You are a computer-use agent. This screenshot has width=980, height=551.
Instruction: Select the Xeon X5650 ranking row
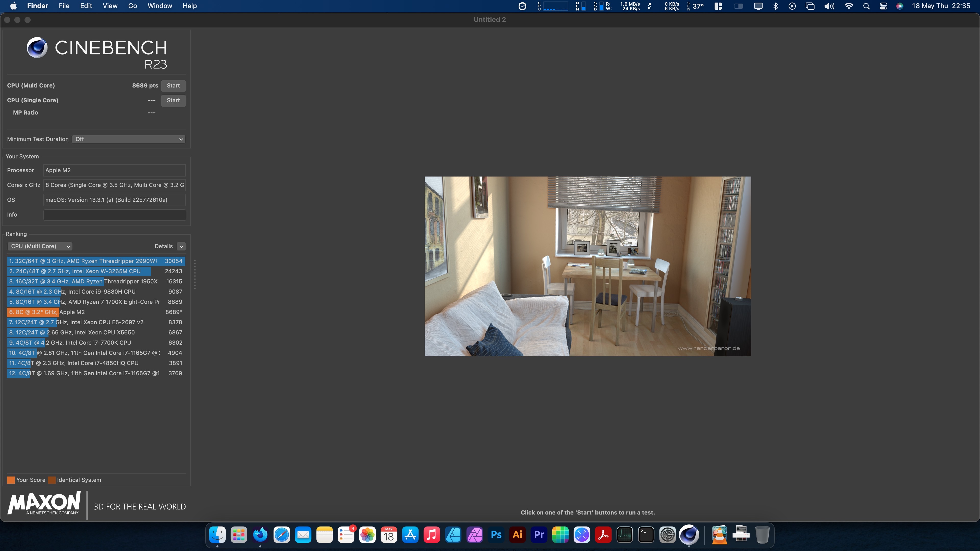click(96, 333)
